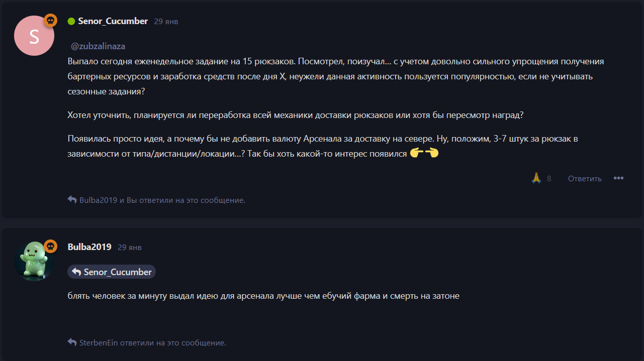Open the three-dots more options menu
644x361 pixels.
[618, 178]
